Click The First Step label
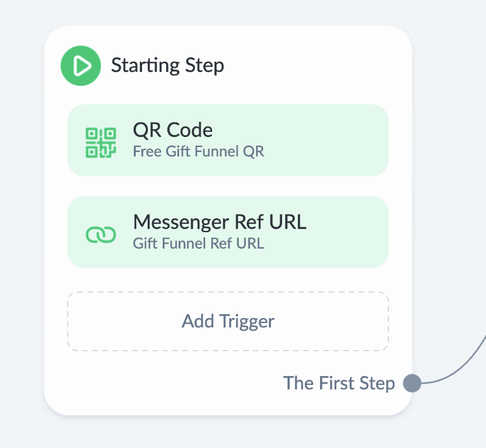Screen dimensions: 486x448 point(339,383)
